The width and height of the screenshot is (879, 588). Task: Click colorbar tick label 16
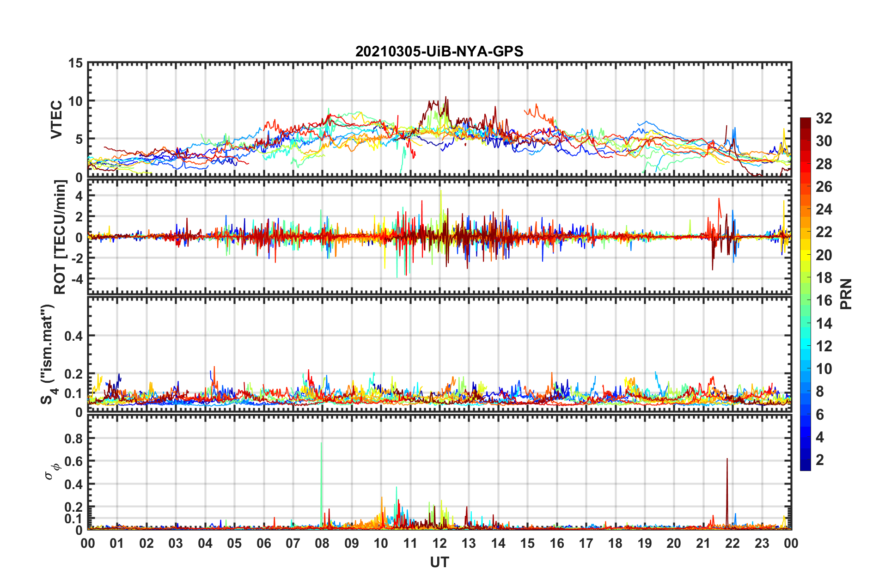pyautogui.click(x=824, y=300)
